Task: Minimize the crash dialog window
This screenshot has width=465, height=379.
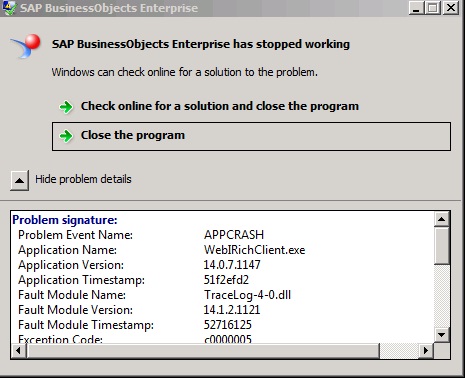Action: [416, 8]
